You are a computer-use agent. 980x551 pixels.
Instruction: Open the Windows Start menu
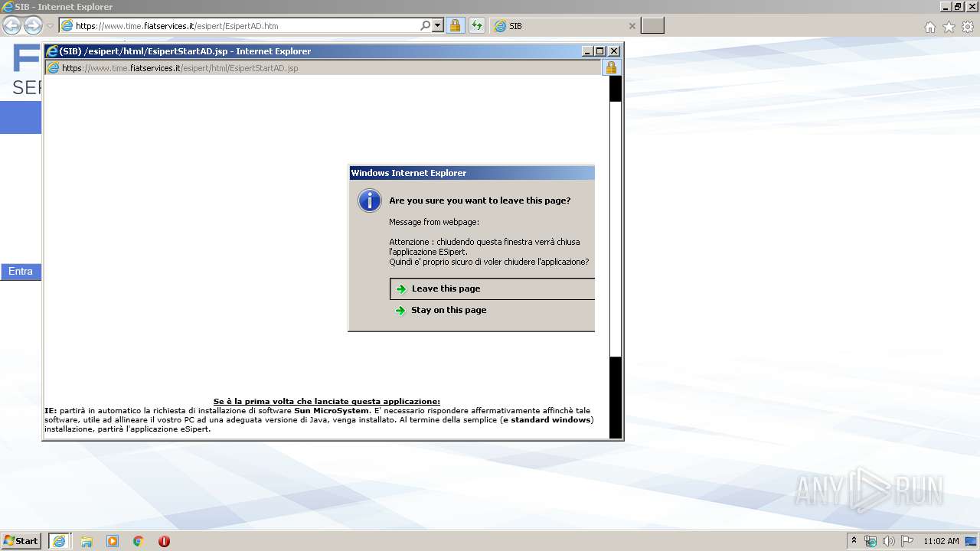click(21, 541)
